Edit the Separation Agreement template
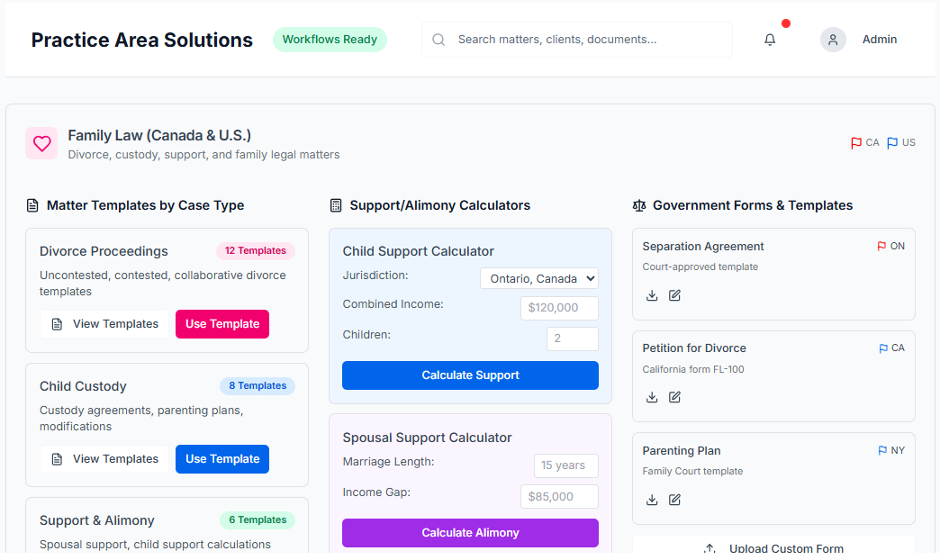This screenshot has width=940, height=560. point(675,295)
